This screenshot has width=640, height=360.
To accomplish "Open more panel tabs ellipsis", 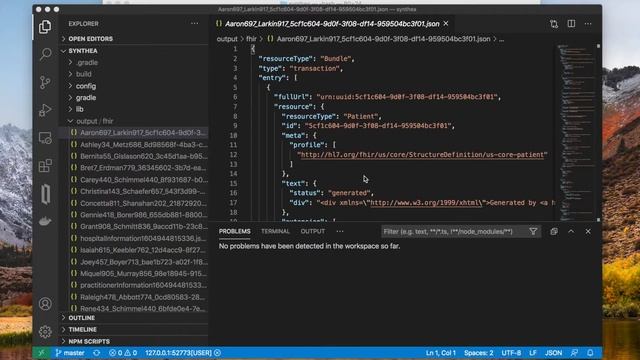I will (340, 231).
